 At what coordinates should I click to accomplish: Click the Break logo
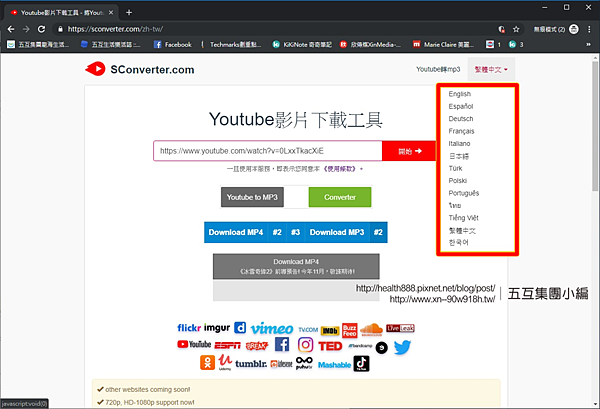(256, 346)
